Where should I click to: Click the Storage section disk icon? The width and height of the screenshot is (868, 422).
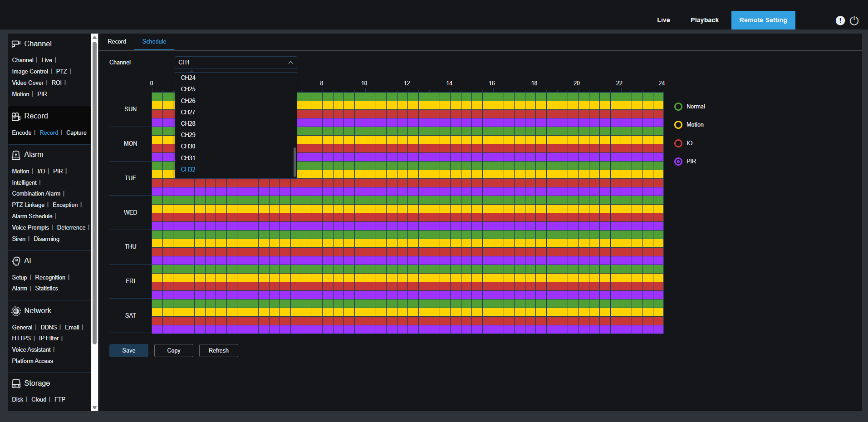tap(16, 383)
